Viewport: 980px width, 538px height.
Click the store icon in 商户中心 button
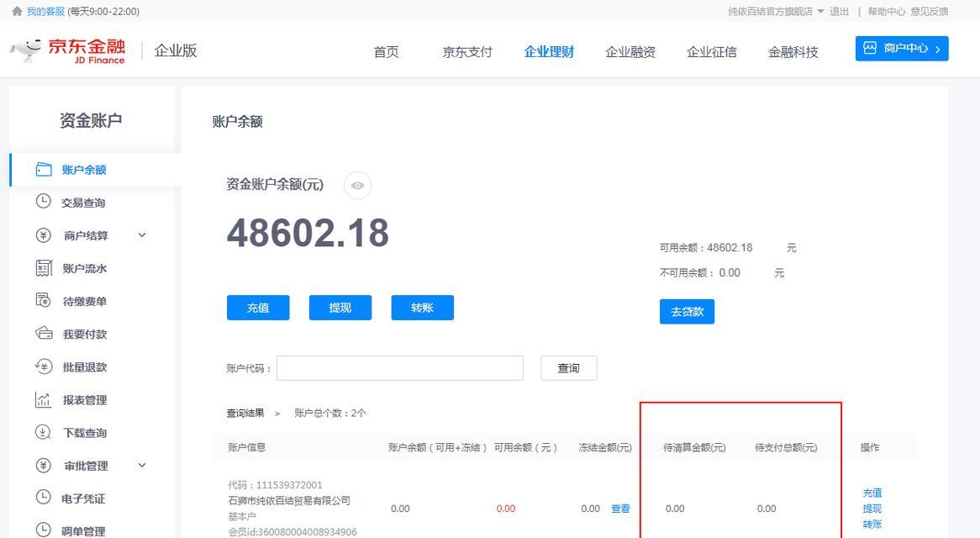(870, 48)
